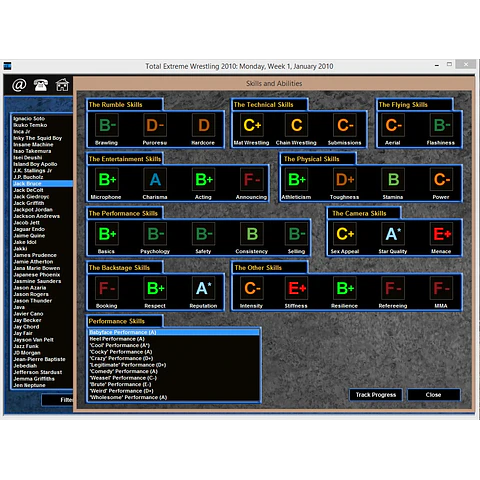Click the Charisma A grade tile

tap(155, 179)
